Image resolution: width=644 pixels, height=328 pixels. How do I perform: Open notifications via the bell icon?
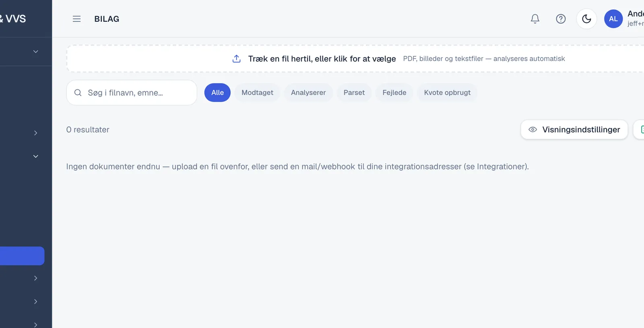pyautogui.click(x=535, y=19)
